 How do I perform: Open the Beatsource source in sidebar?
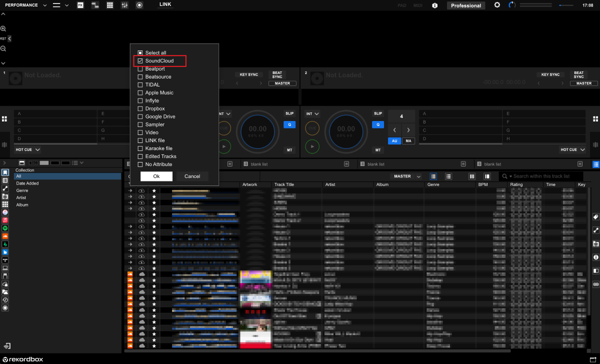point(5,252)
